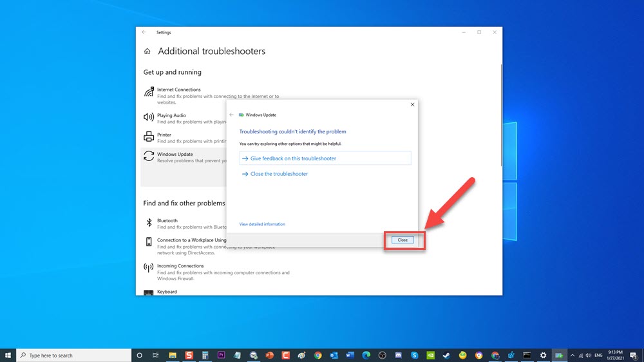644x362 pixels.
Task: Open Skype from the taskbar
Action: (414, 356)
